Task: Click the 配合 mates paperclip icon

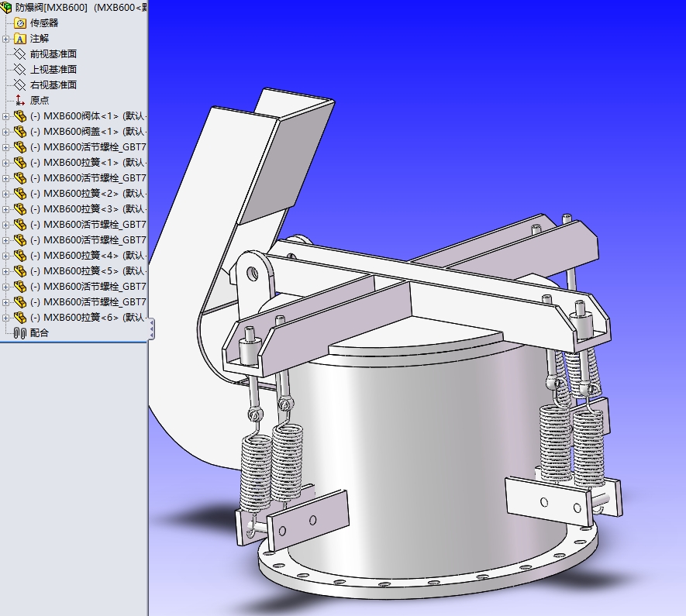Action: 19,333
